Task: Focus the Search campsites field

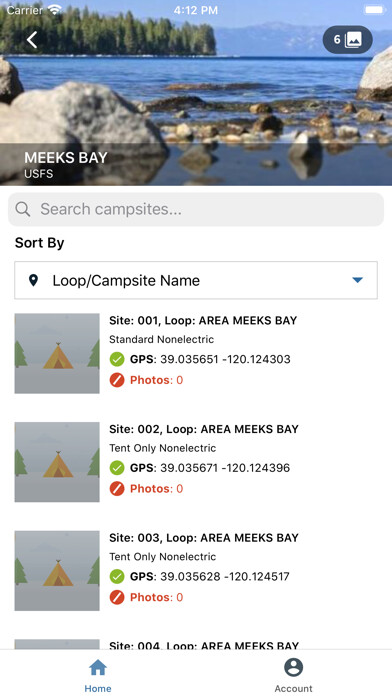Action: pos(196,209)
